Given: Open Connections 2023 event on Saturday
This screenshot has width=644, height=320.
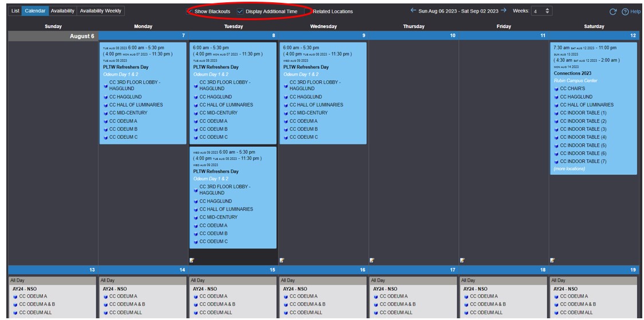Looking at the screenshot, I should click(x=572, y=73).
